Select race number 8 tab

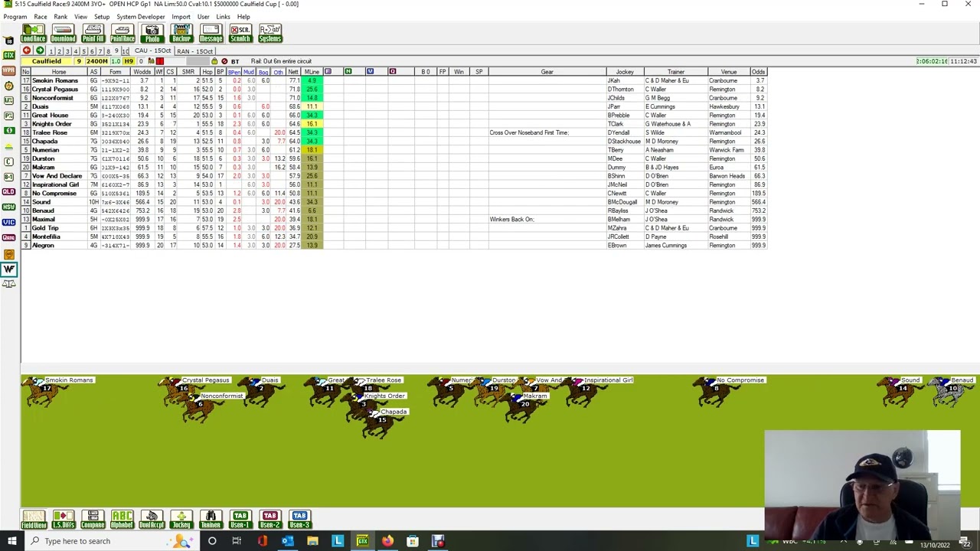[108, 51]
